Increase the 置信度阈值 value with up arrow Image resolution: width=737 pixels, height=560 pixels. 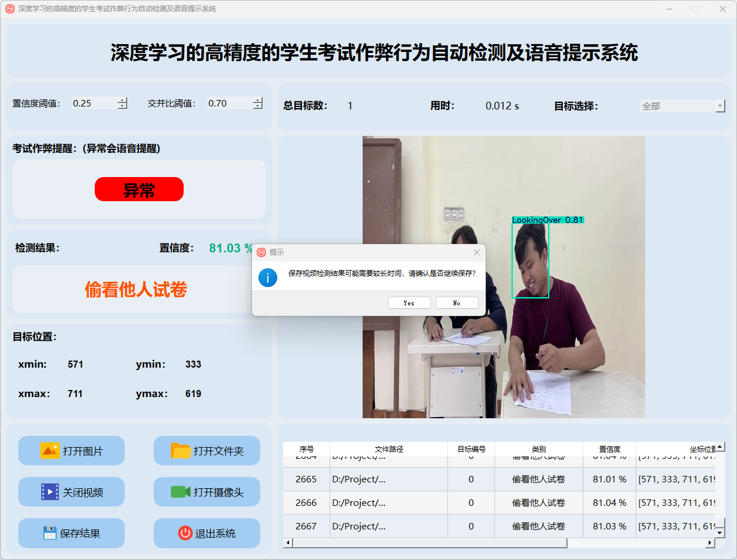click(x=122, y=100)
